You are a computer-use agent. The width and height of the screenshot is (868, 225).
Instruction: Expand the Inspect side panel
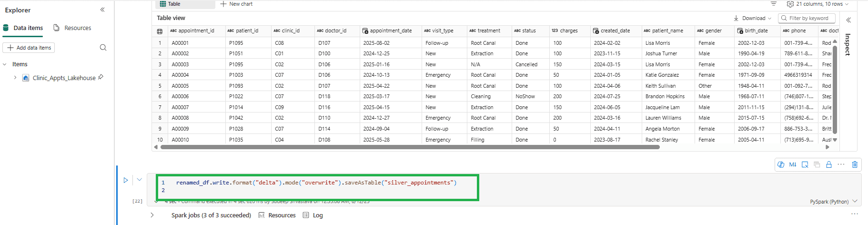848,20
